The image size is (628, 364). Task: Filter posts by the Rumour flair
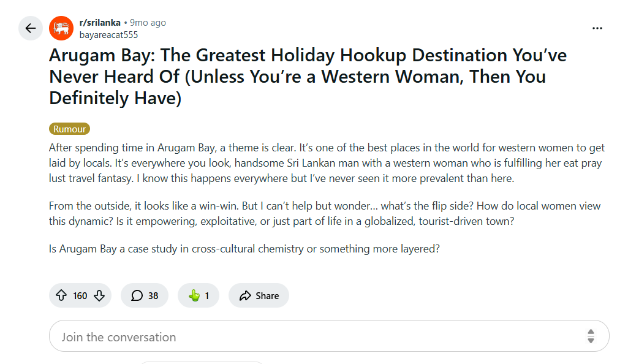(69, 129)
